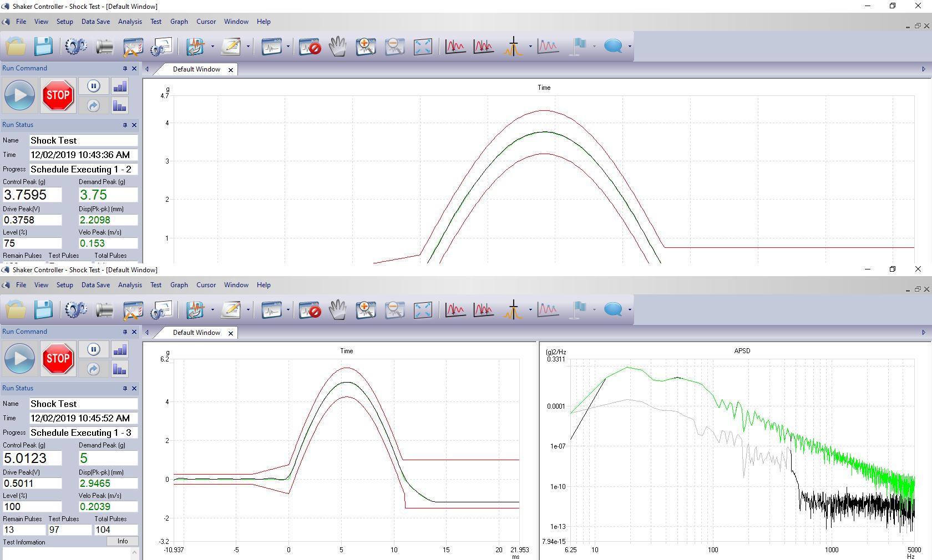Click the fit-to-window arrows icon in the top toolbar
Screen dimensions: 932x560
(x=423, y=47)
